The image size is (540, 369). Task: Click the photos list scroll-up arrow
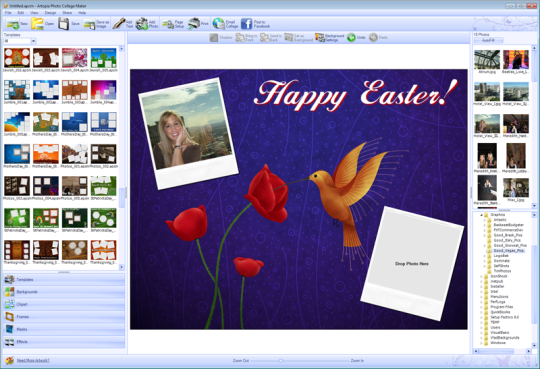pyautogui.click(x=534, y=48)
